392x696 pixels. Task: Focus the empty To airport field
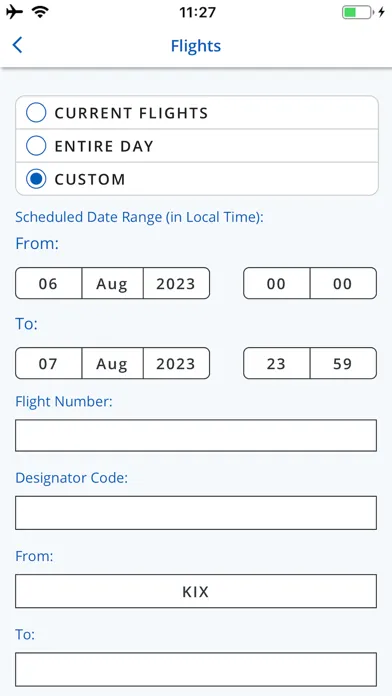196,669
